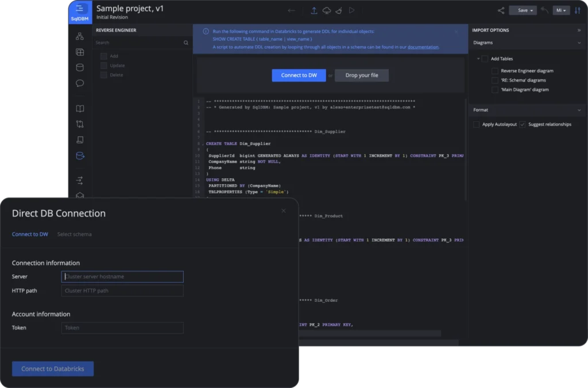Viewport: 588px width, 388px height.
Task: Check the Reverse Engineer diagram checkbox
Action: pos(495,71)
